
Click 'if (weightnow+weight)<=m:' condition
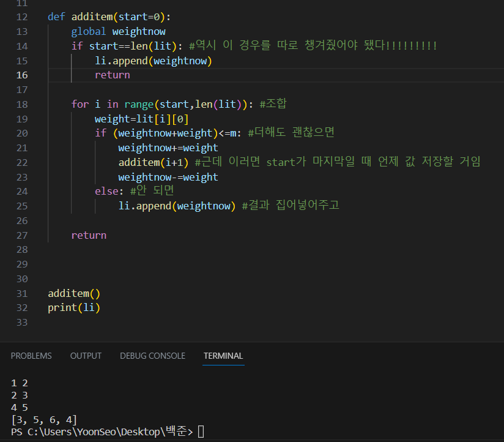[x=168, y=133]
